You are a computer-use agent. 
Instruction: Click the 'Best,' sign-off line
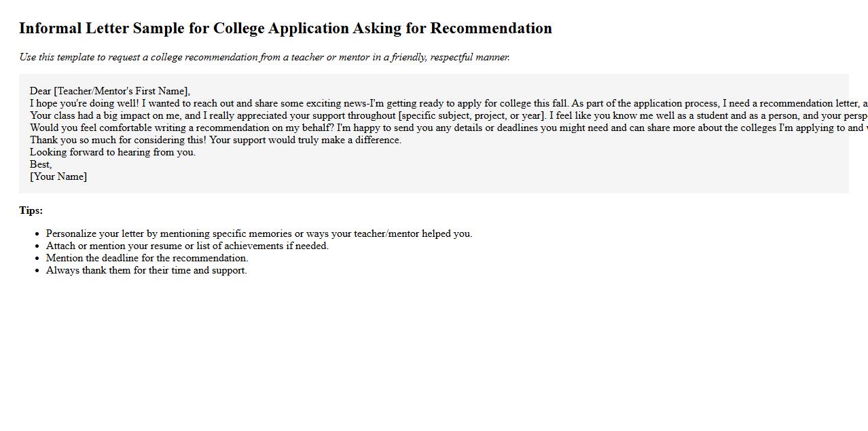(41, 164)
